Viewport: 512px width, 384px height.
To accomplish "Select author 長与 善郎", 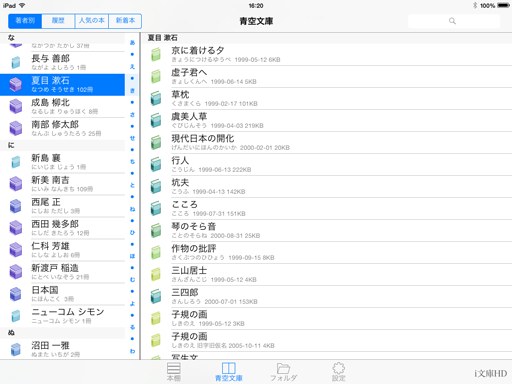I will click(62, 63).
